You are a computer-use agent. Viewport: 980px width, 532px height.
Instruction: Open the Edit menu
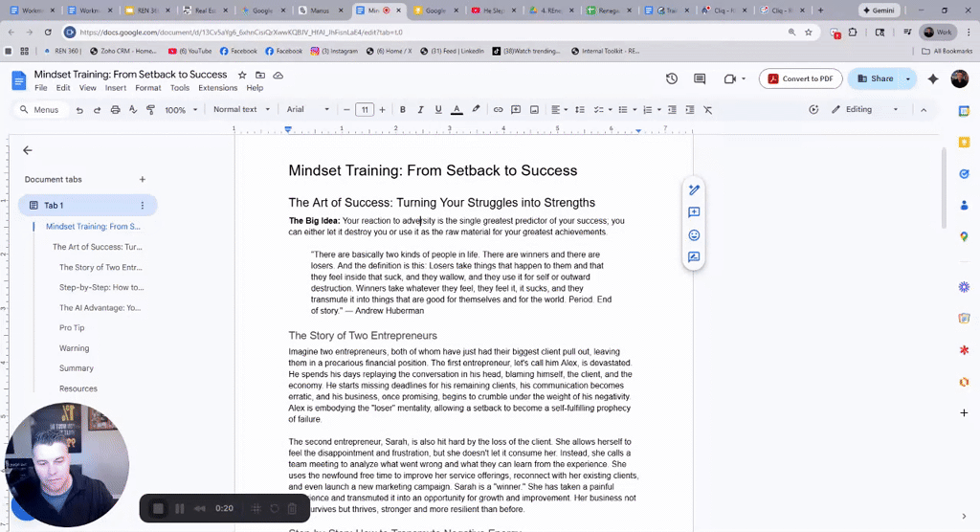(x=63, y=88)
